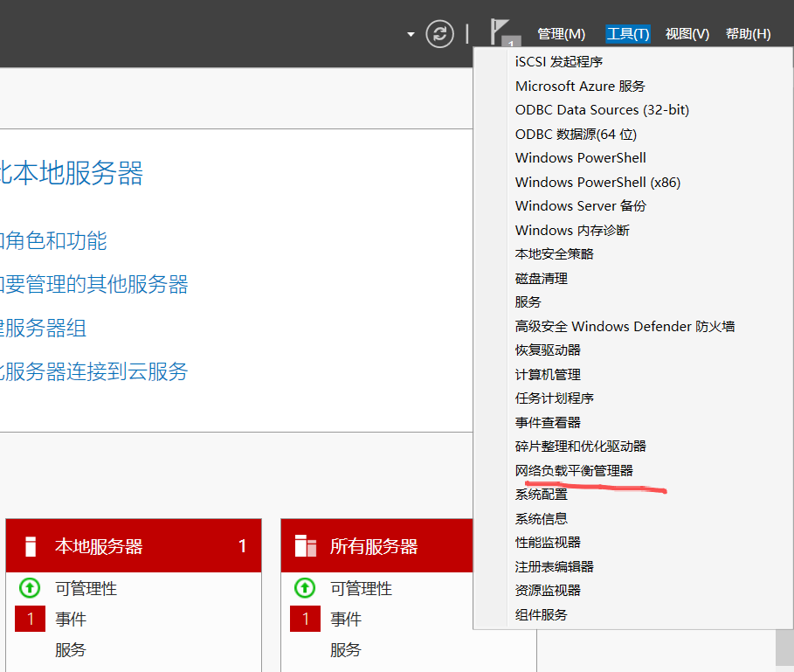Expand the dropdown arrow left of refresh
The height and width of the screenshot is (672, 794).
point(411,35)
